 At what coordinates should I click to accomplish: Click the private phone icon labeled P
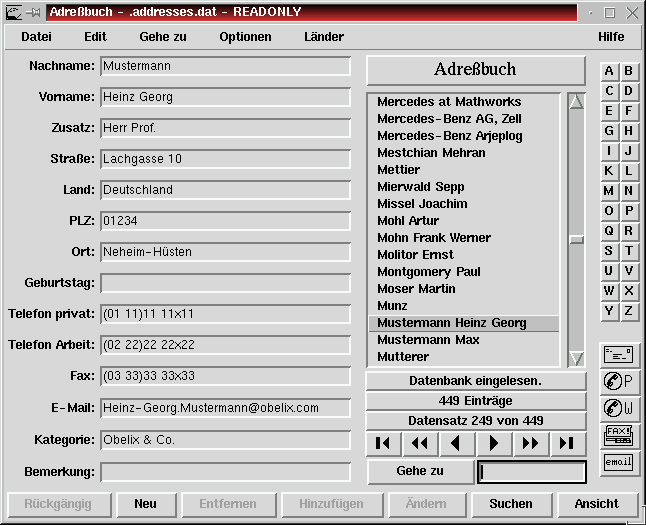point(618,381)
